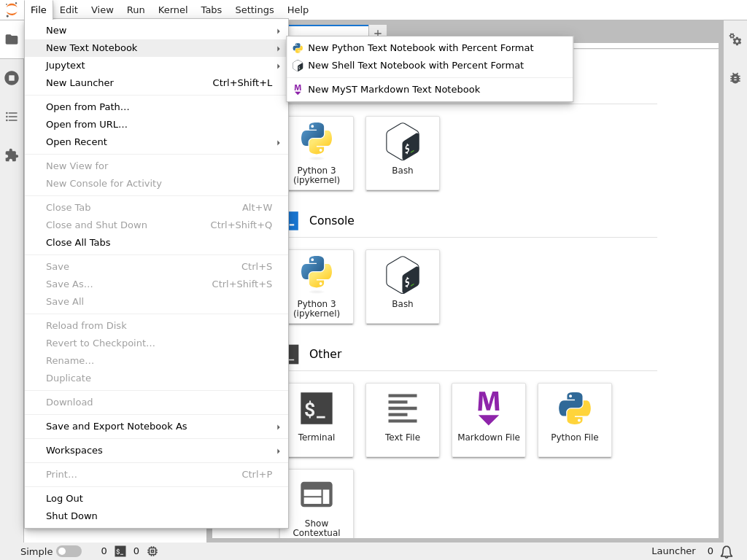The image size is (747, 560).
Task: Open the Kernel menu
Action: [172, 10]
